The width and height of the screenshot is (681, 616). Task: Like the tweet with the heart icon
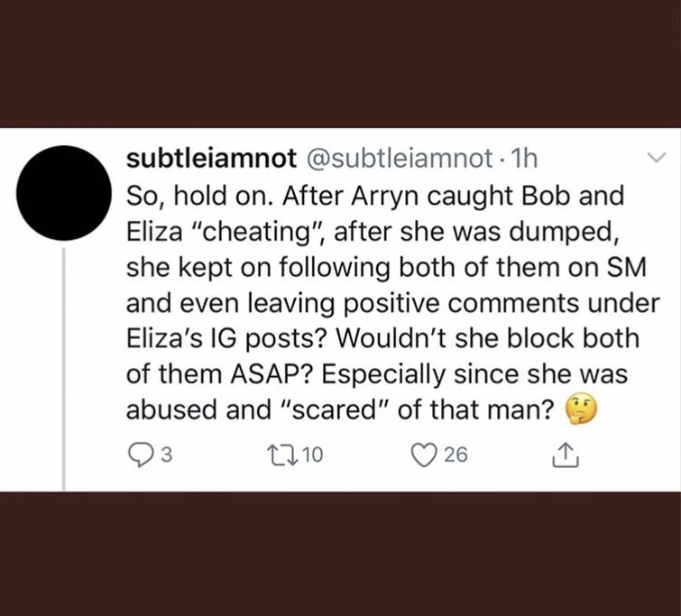coord(421,456)
